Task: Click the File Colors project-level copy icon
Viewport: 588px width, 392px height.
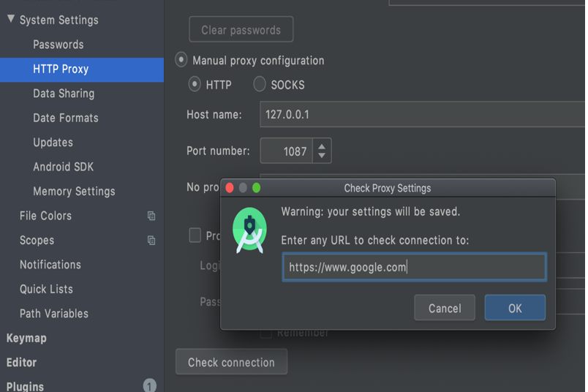Action: pos(151,216)
